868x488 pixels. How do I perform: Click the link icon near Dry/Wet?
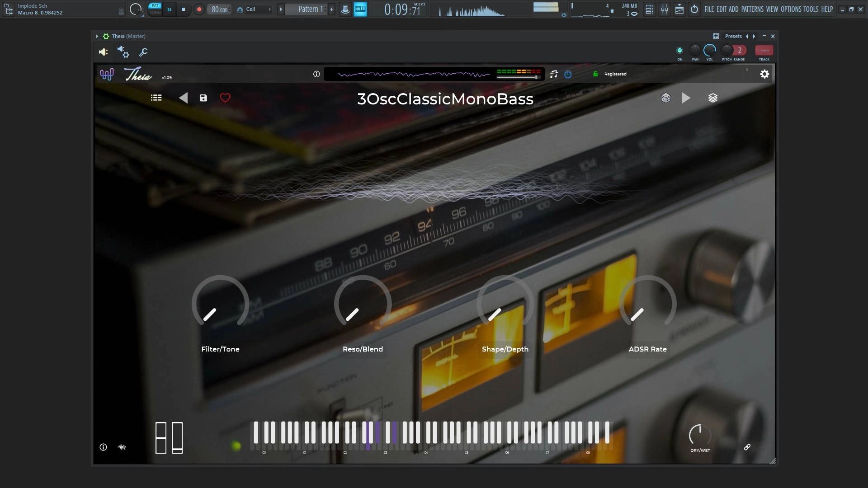(x=747, y=447)
